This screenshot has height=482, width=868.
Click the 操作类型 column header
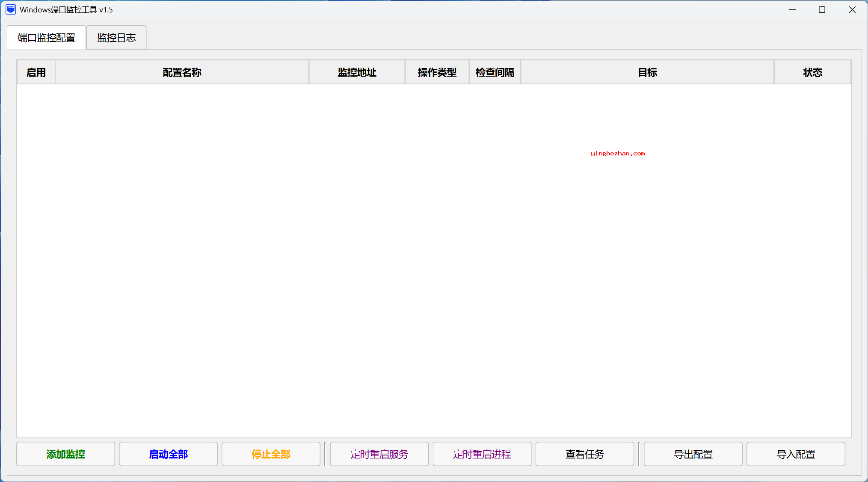(437, 72)
